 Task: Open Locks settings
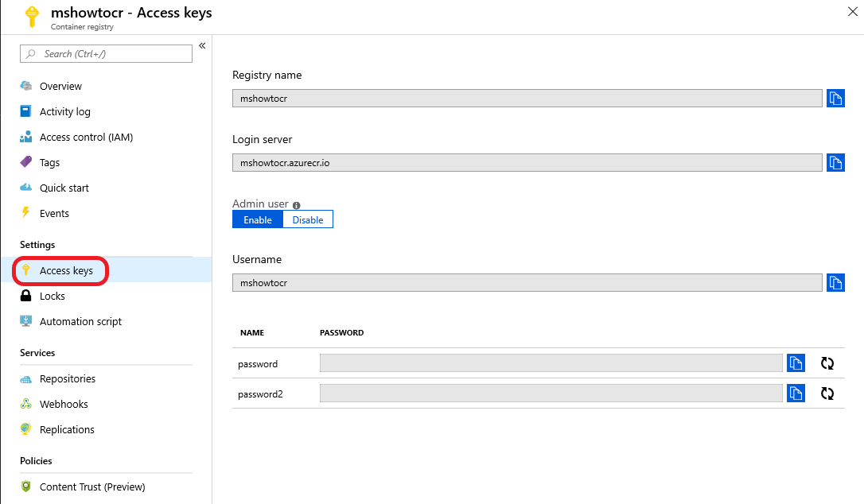pos(53,296)
